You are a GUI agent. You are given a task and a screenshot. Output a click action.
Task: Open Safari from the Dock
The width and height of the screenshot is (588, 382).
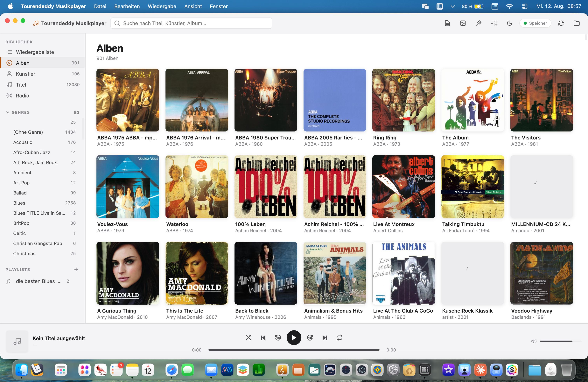(x=171, y=370)
